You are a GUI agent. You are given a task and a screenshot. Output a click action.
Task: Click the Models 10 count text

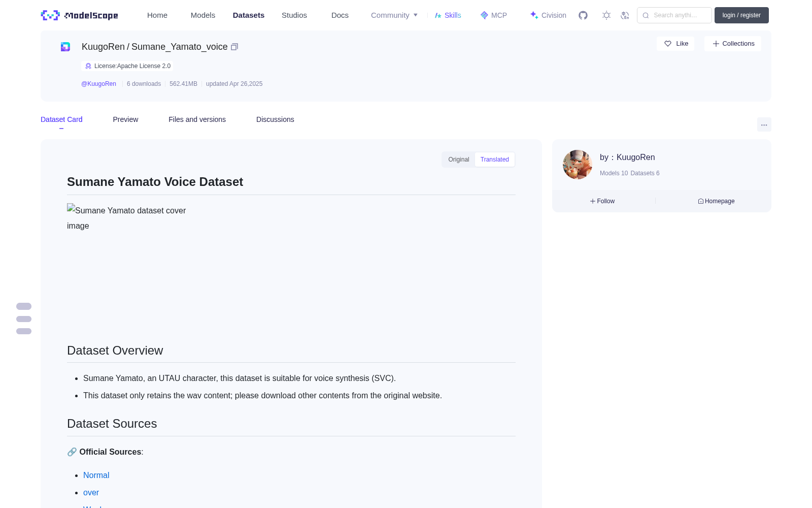(x=614, y=173)
